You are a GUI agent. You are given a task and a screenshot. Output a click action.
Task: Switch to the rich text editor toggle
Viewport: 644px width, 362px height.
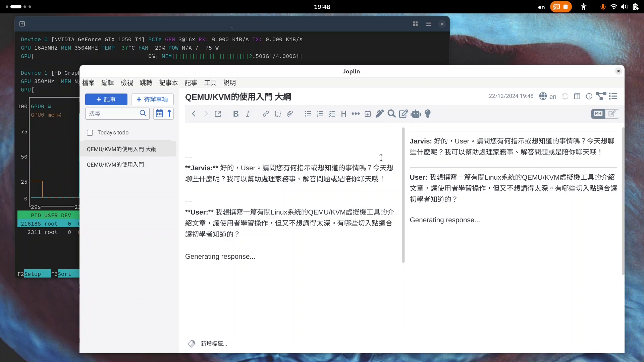tap(612, 114)
